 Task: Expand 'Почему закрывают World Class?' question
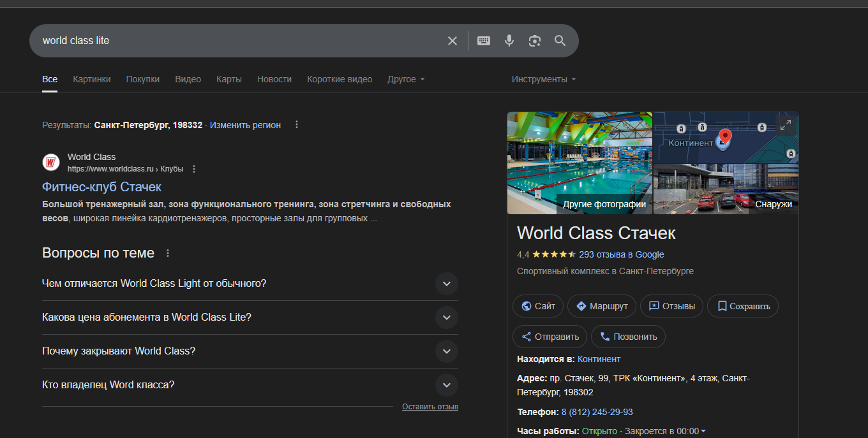(x=250, y=351)
